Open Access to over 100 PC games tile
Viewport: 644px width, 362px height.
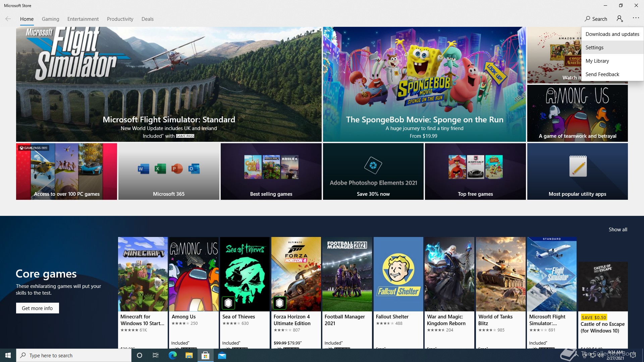(66, 172)
